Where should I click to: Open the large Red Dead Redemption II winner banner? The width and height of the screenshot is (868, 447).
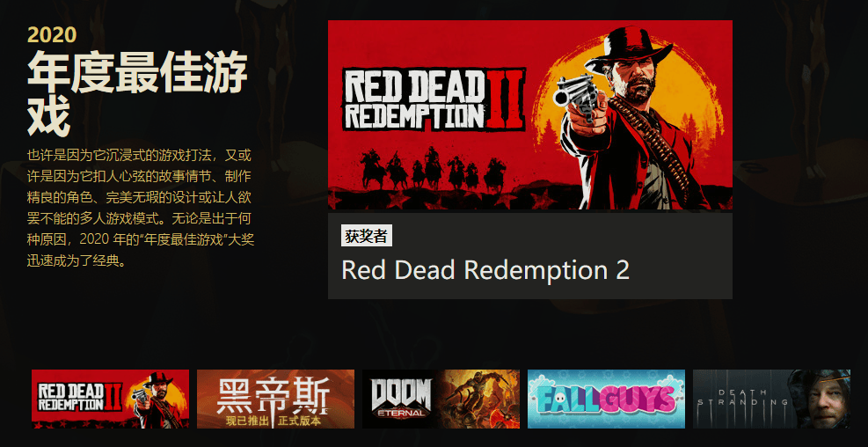click(529, 114)
